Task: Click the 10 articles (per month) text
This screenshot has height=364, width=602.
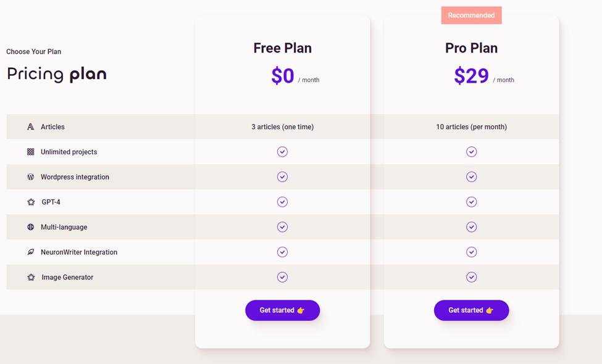Action: click(471, 127)
